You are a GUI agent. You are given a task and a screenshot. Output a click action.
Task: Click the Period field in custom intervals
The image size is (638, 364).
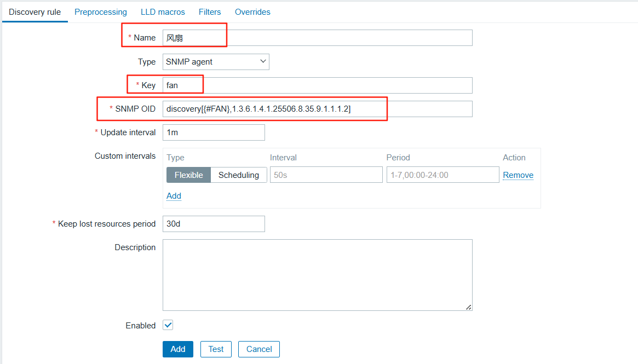442,175
